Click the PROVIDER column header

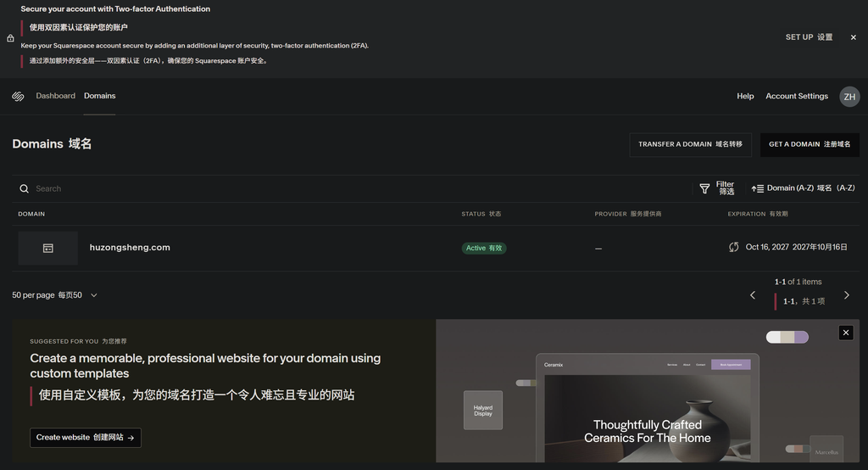(628, 214)
